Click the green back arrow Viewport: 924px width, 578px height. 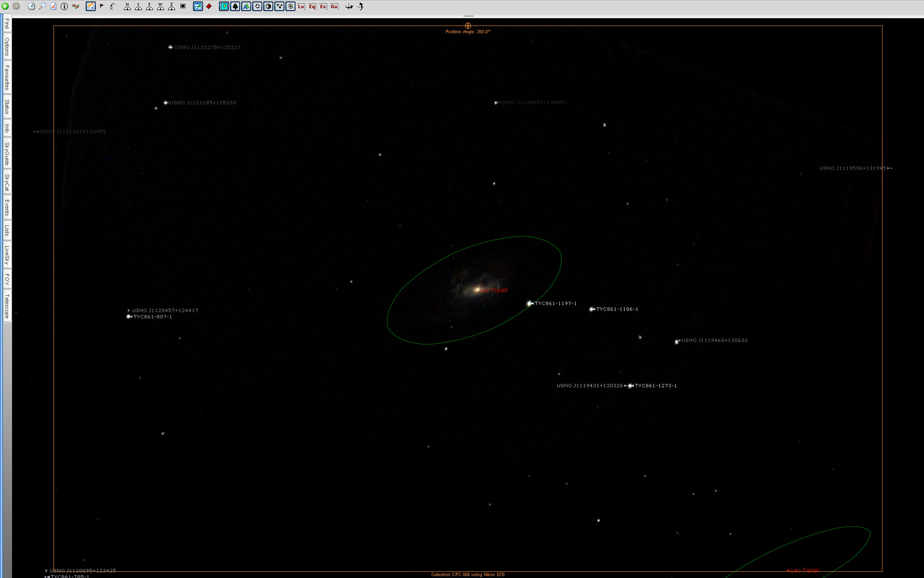(x=5, y=6)
